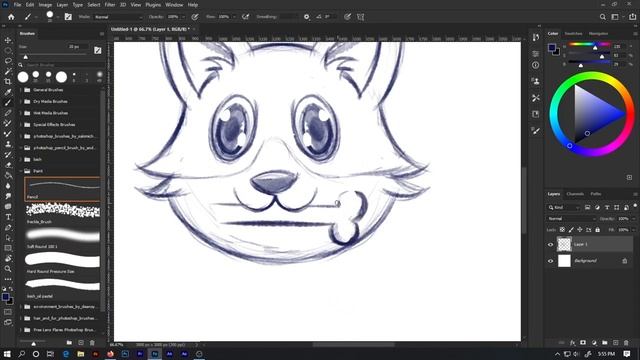The height and width of the screenshot is (360, 640).
Task: Open the Windows Start menu
Action: [x=7, y=354]
